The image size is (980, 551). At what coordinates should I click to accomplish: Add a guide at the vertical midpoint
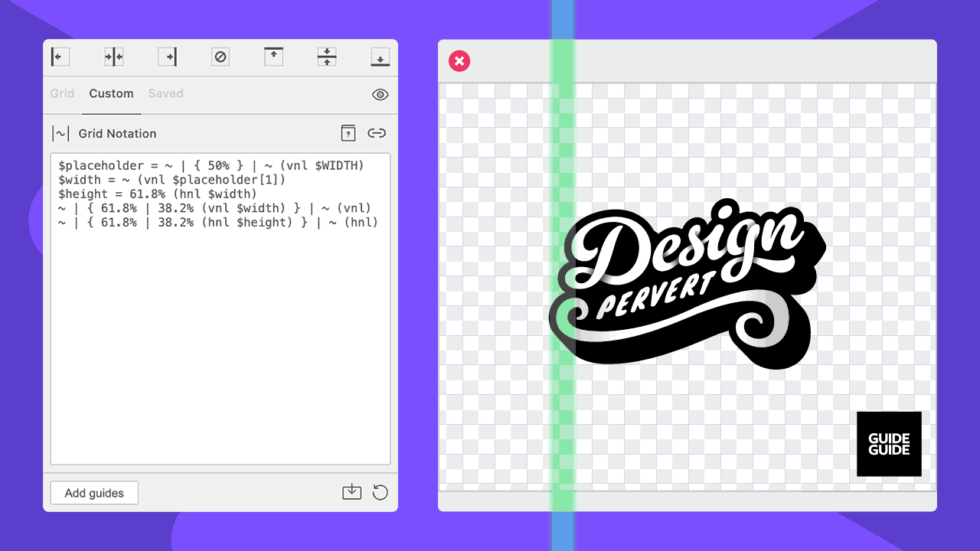[x=114, y=57]
